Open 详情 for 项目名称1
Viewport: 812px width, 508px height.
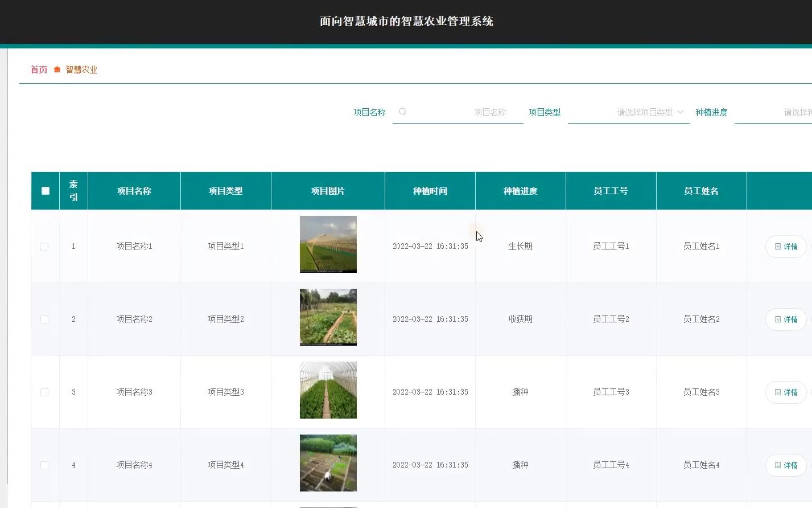pos(786,247)
